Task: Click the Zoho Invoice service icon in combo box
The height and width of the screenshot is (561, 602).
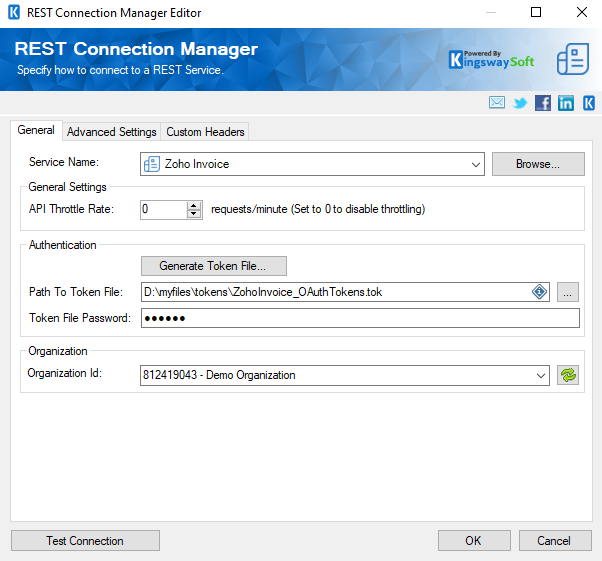Action: click(152, 164)
